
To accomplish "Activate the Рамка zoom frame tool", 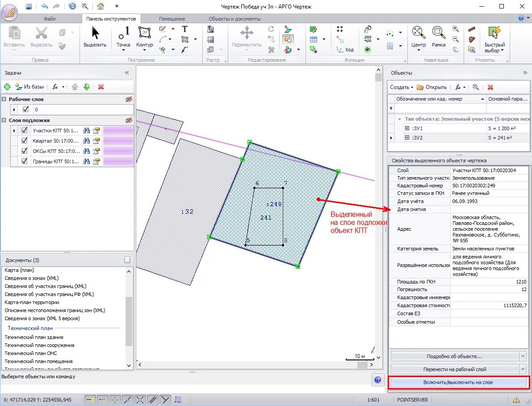I will point(438,37).
